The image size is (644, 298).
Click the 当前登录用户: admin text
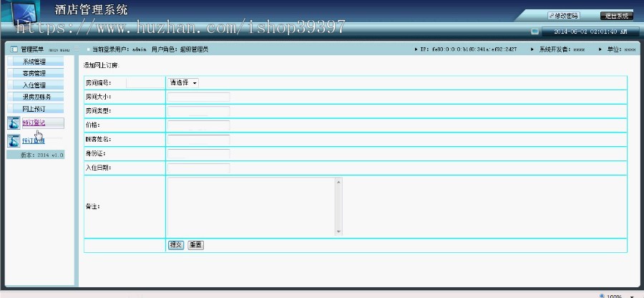pos(119,49)
